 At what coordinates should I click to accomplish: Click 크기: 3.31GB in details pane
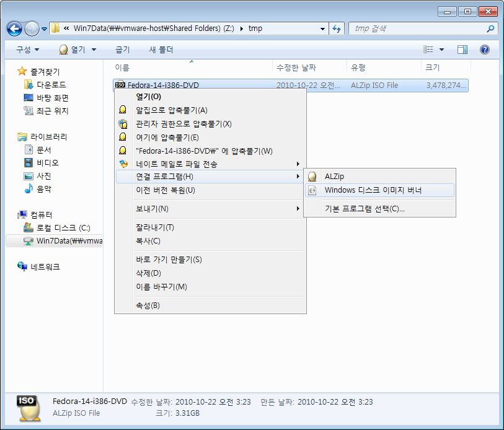(x=177, y=413)
